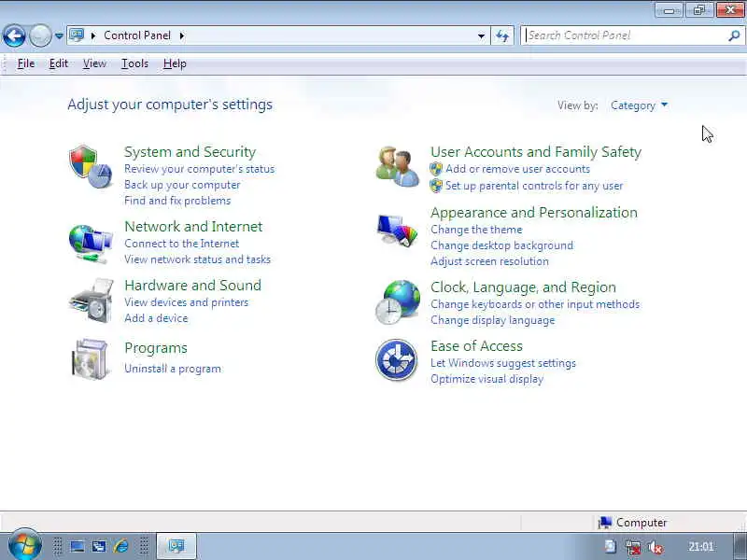Launch Internet Explorer from the taskbar
747x560 pixels.
[x=121, y=546]
